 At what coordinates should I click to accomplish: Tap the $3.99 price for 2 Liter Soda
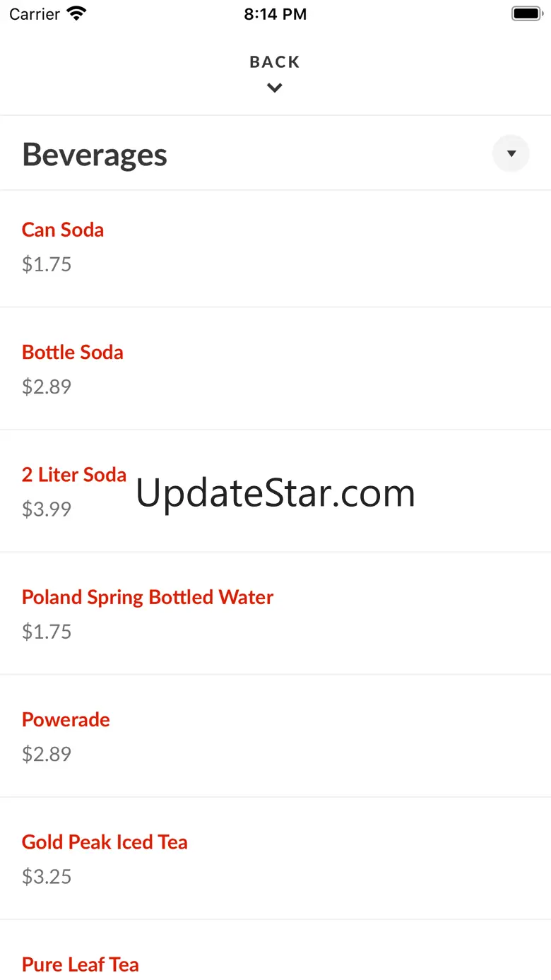[x=47, y=509]
